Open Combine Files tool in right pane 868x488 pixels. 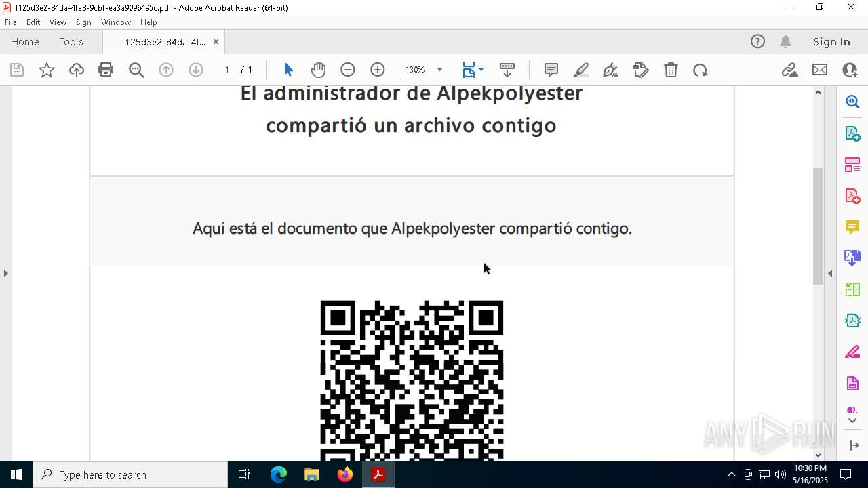(852, 258)
